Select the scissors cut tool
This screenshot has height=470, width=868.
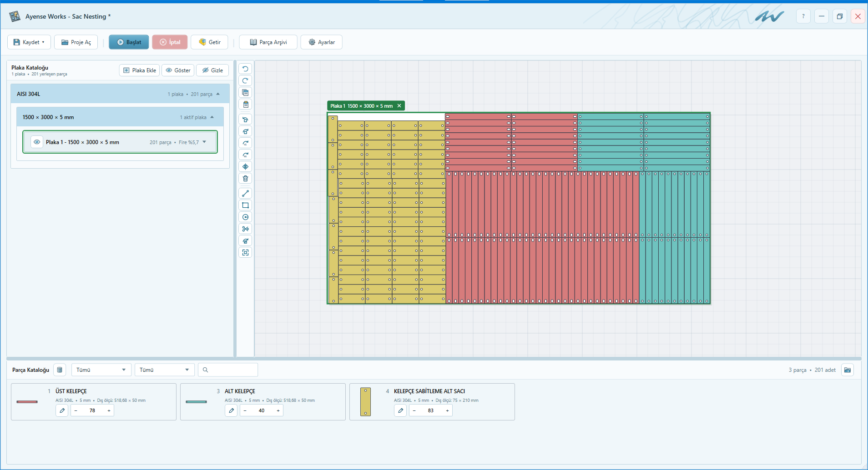245,229
